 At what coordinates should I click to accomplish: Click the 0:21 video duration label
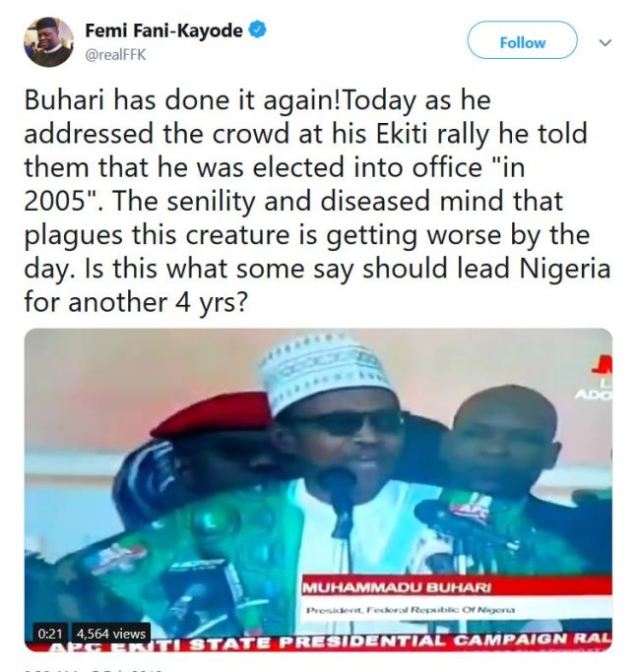pos(49,633)
